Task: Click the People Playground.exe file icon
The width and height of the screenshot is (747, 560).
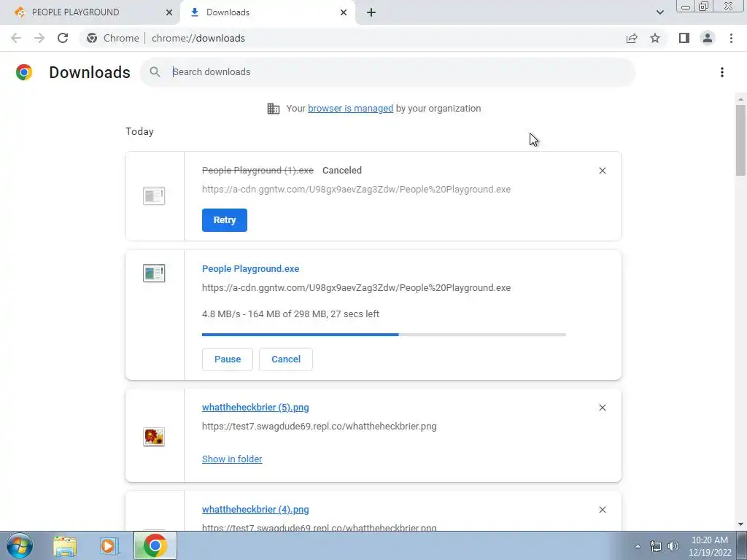Action: (154, 273)
